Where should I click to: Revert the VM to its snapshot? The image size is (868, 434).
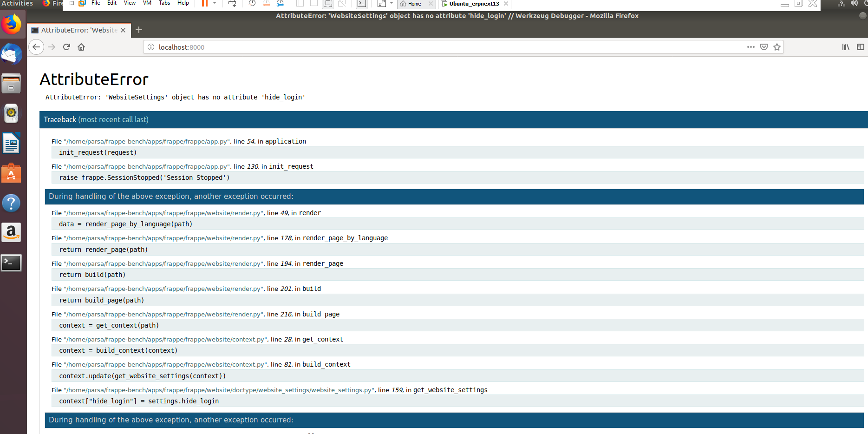click(266, 3)
